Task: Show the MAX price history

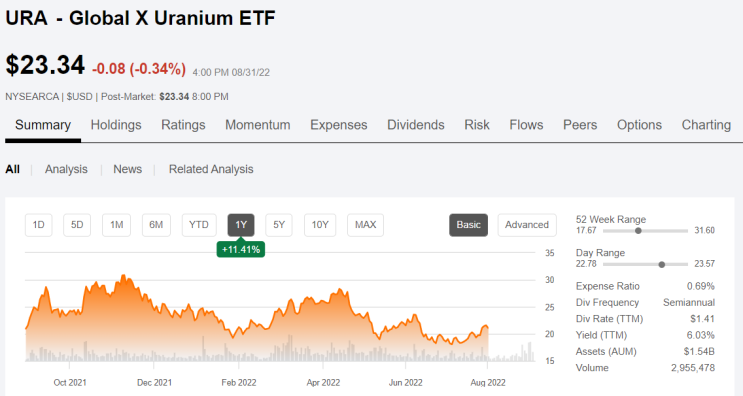Action: click(365, 225)
